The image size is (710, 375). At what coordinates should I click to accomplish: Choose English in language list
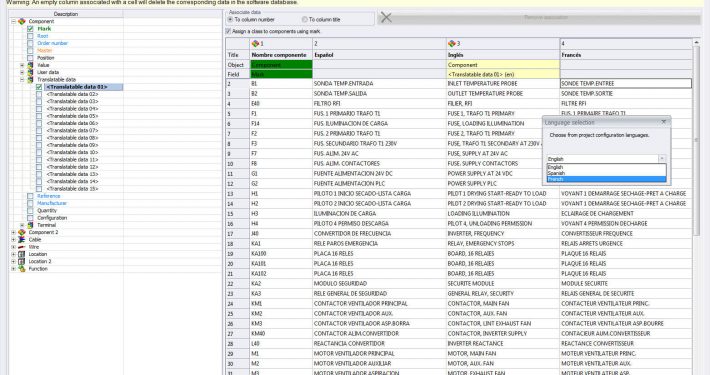606,167
